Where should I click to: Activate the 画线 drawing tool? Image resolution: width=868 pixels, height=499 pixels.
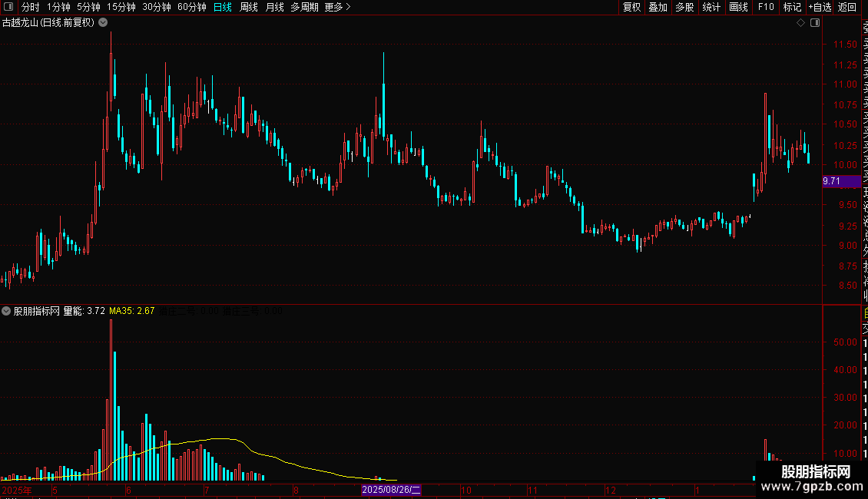(738, 7)
